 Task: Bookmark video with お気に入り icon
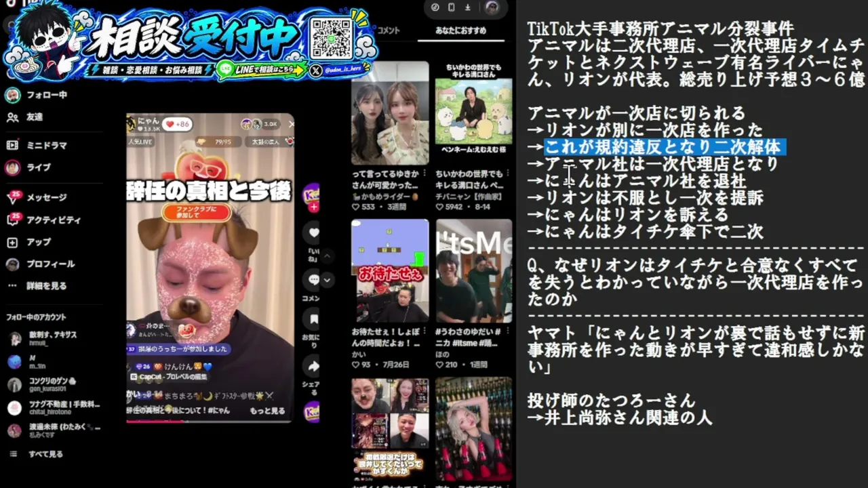tap(313, 320)
